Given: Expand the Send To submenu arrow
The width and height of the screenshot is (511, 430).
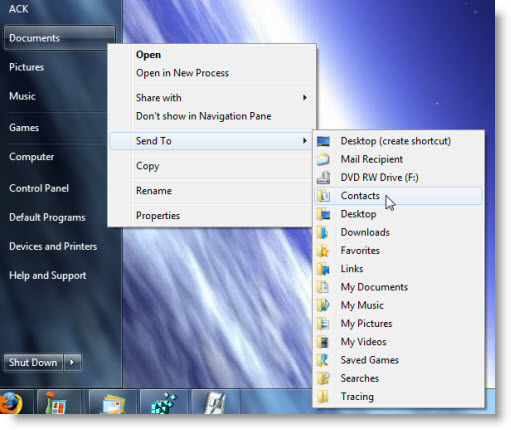Looking at the screenshot, I should click(x=305, y=141).
